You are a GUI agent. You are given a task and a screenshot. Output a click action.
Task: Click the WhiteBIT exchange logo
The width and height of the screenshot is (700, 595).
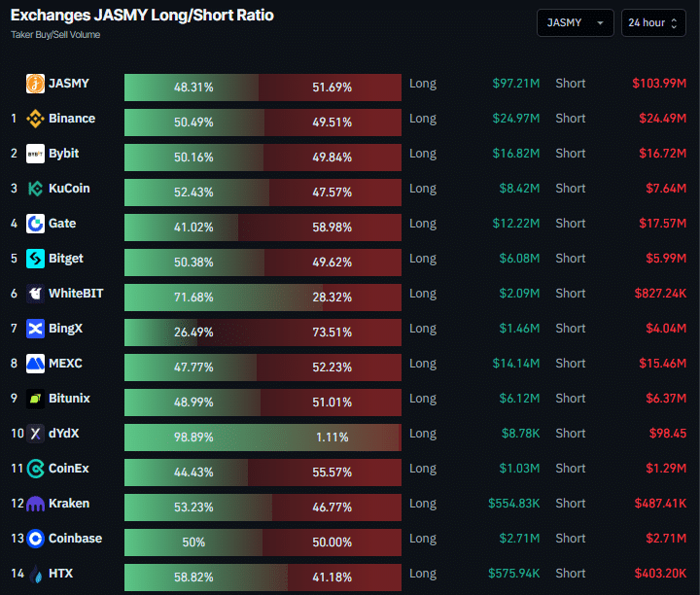35,294
